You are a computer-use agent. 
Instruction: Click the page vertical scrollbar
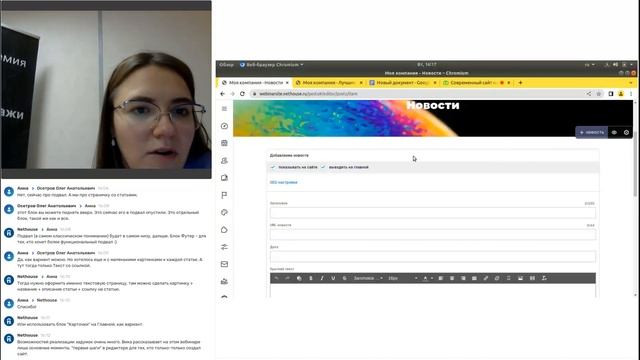coord(636,165)
